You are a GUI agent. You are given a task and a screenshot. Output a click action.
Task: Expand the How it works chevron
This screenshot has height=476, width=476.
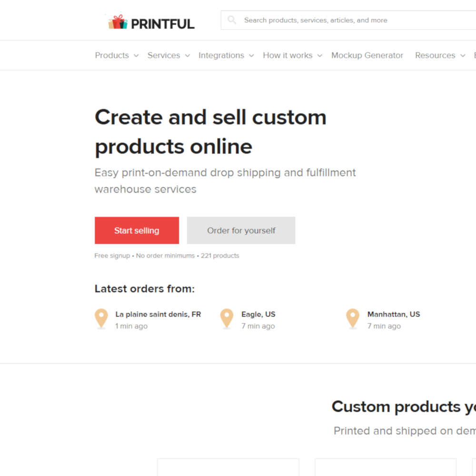click(x=320, y=56)
